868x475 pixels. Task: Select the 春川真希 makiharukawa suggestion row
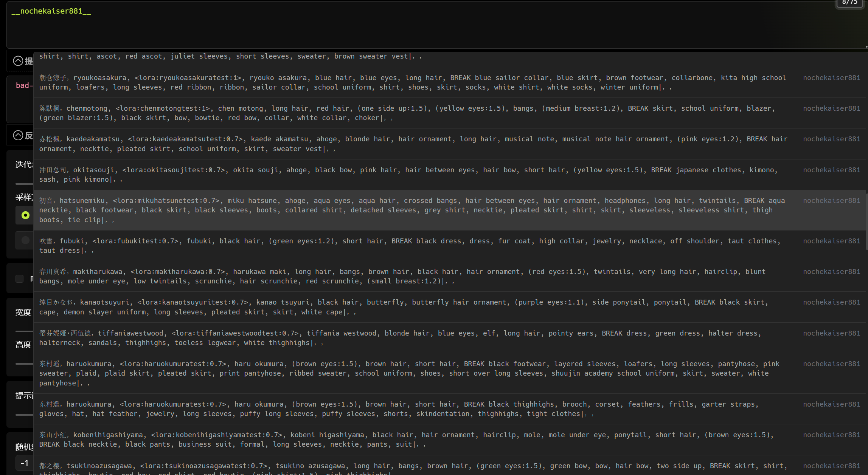click(450, 276)
